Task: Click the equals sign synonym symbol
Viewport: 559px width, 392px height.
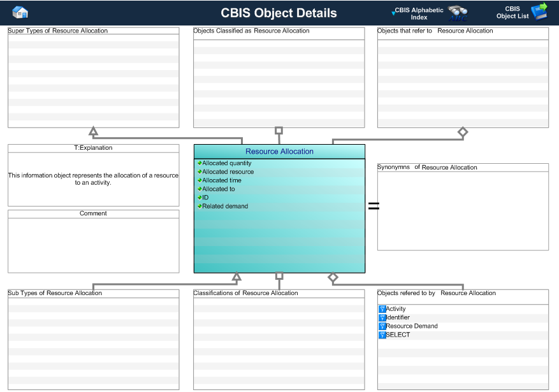Action: click(374, 206)
